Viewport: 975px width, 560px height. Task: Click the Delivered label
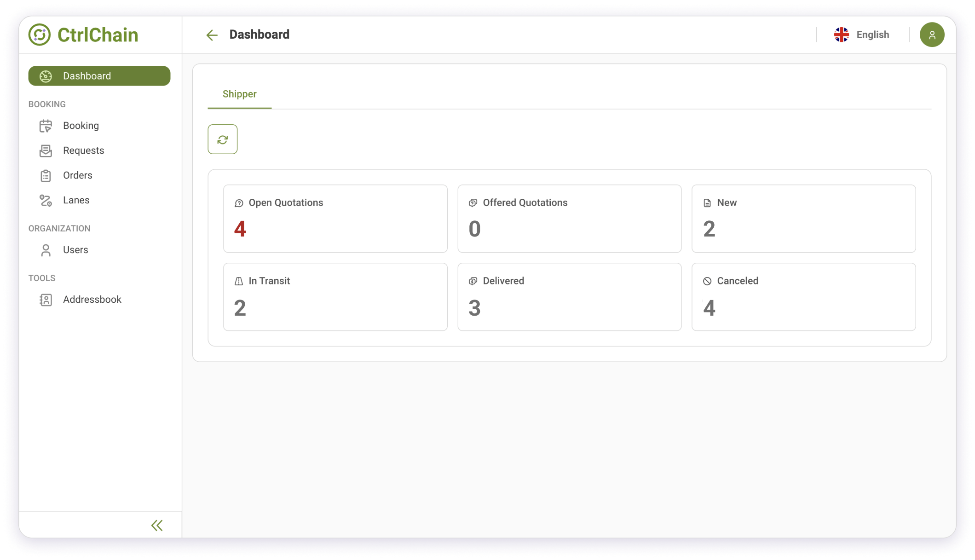[503, 281]
